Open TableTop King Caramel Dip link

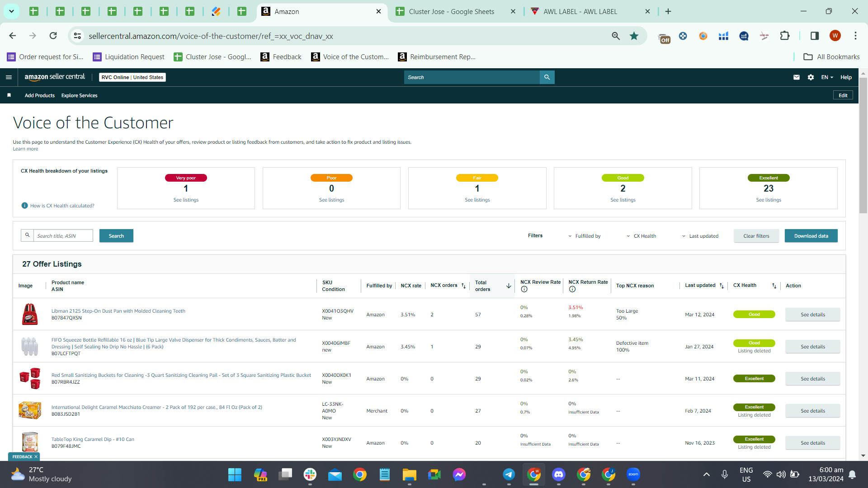point(93,439)
